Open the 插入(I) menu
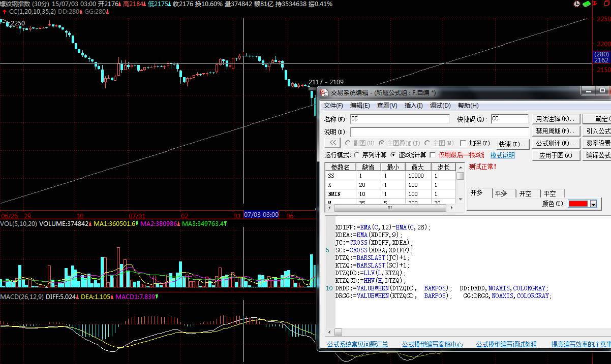This screenshot has height=364, width=611. [413, 106]
